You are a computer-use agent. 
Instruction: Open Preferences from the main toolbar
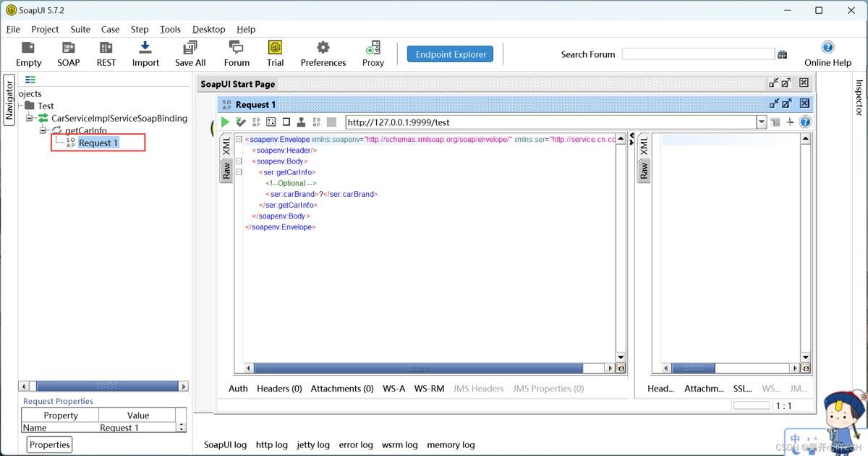[323, 54]
